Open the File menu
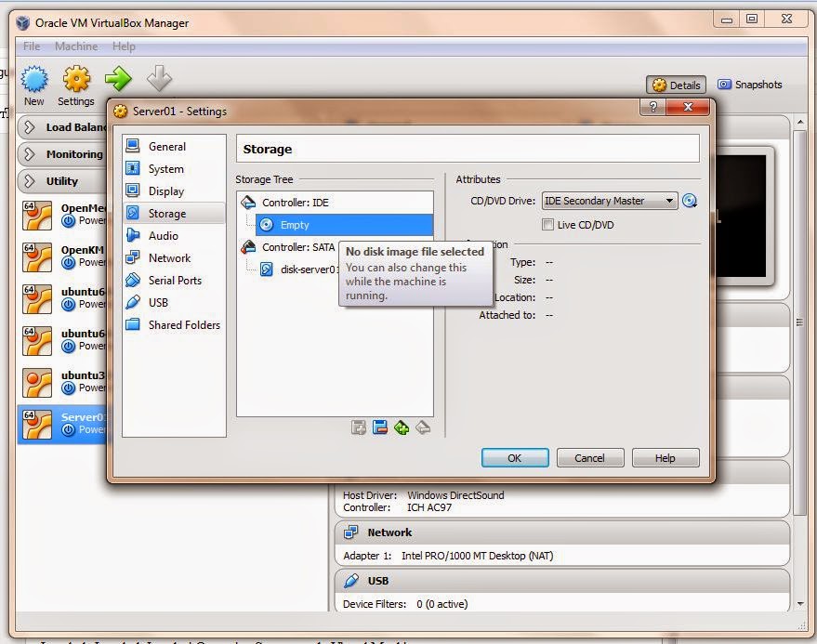This screenshot has width=817, height=644. click(x=32, y=46)
